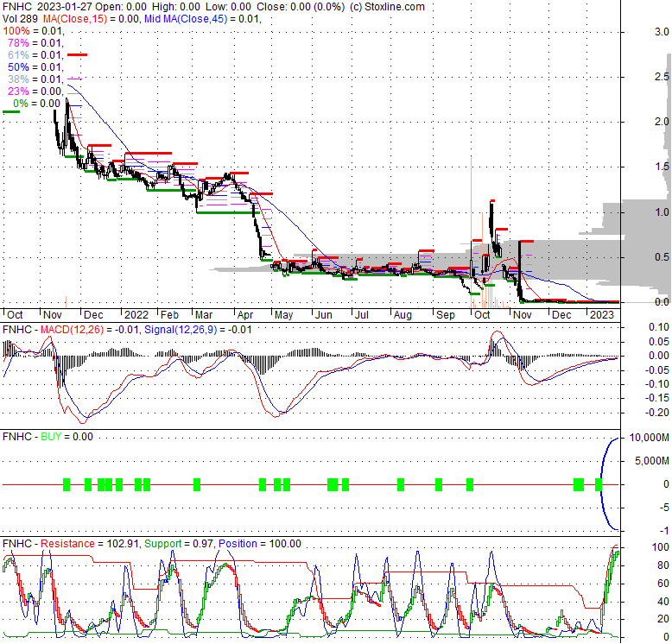Click the first green buy signal marker
Viewport: 672px width, 644px height.
[x=67, y=484]
